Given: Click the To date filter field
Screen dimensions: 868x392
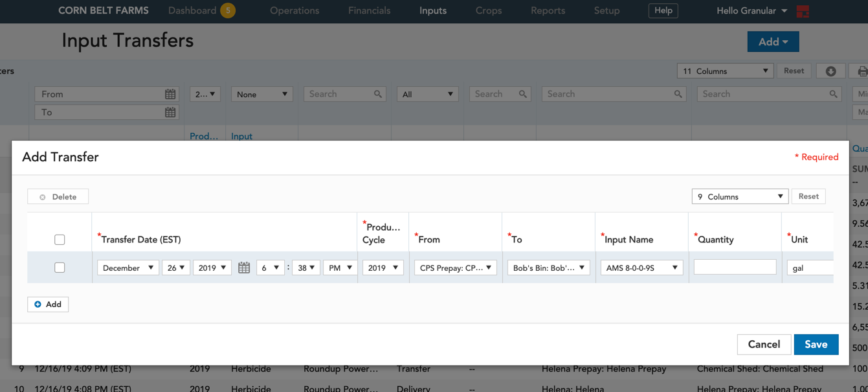Looking at the screenshot, I should [107, 113].
